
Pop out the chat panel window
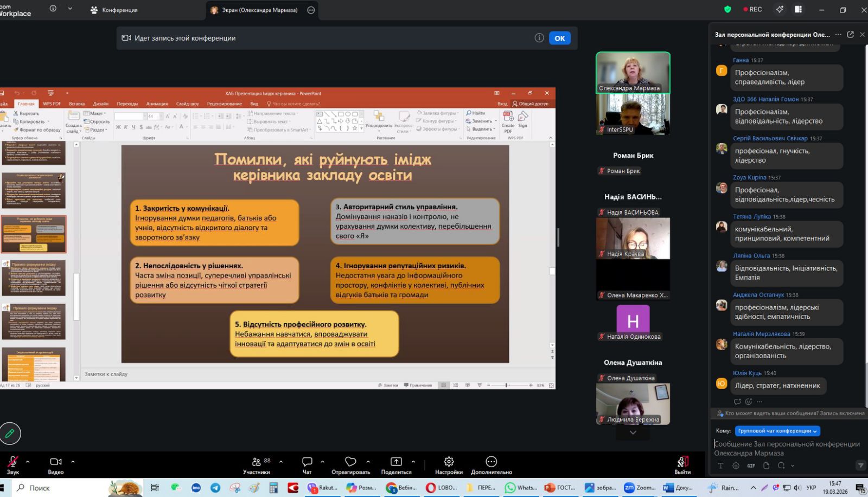[850, 35]
